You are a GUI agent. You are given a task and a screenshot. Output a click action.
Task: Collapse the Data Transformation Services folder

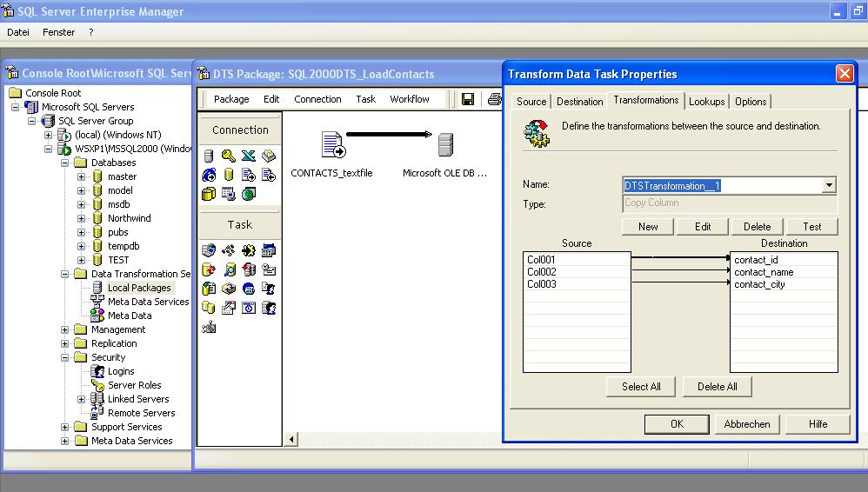click(x=64, y=274)
